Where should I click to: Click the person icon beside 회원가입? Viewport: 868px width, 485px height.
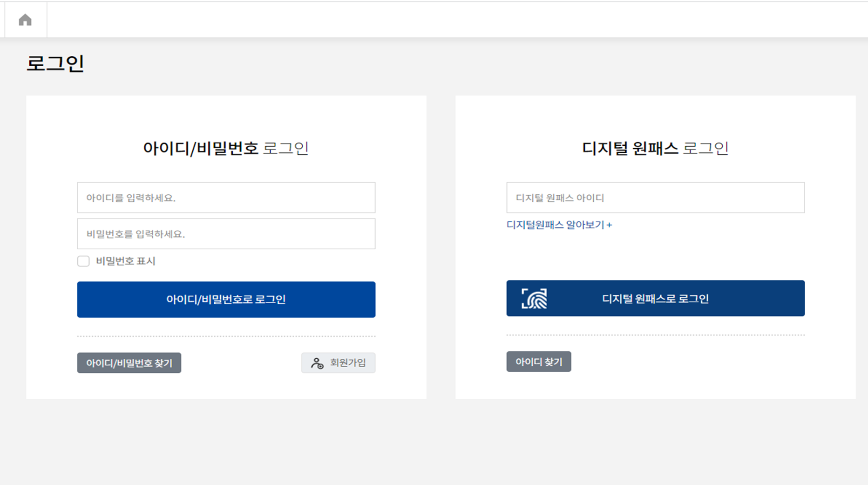coord(317,363)
